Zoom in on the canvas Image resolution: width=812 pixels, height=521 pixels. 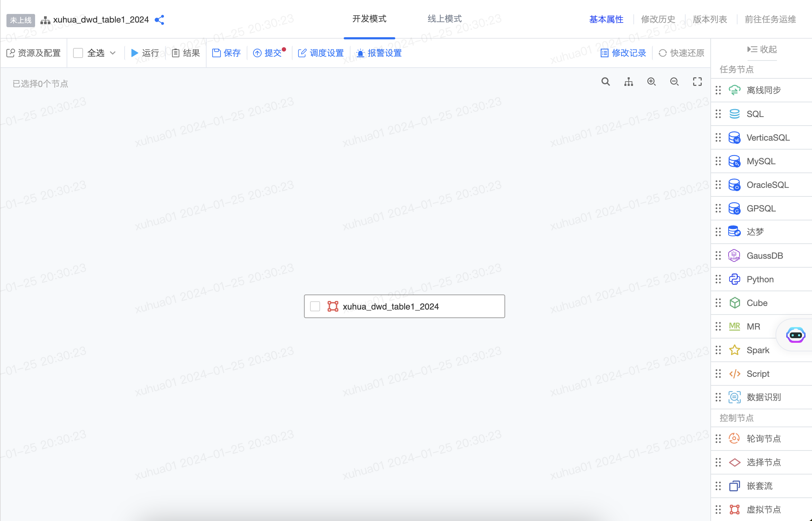[651, 82]
